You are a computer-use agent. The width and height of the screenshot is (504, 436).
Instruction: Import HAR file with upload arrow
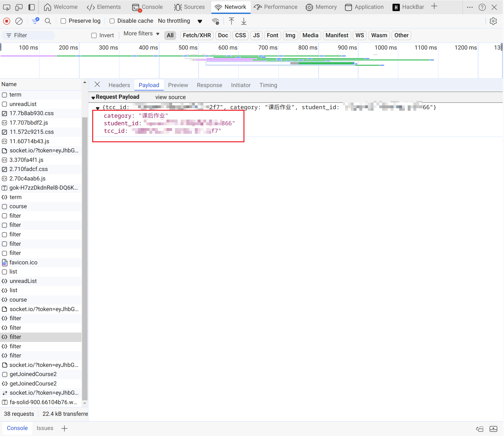click(x=231, y=21)
